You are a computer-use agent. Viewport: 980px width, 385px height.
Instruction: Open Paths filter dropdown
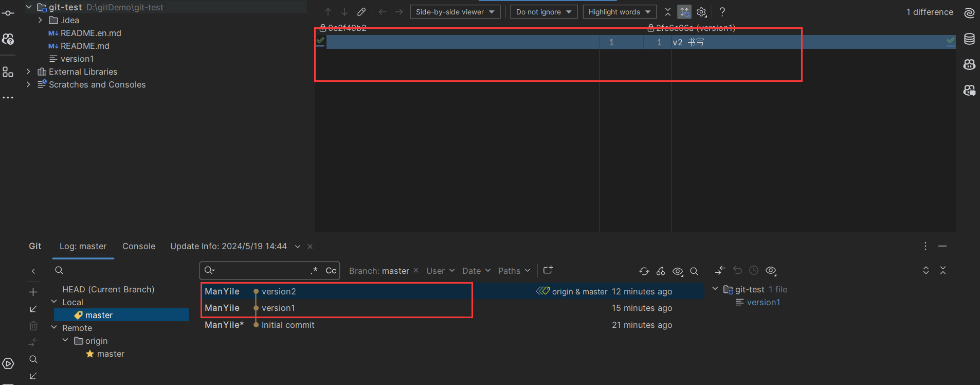(x=514, y=271)
